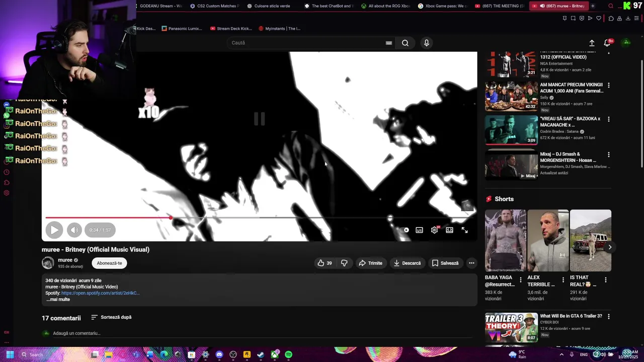The image size is (644, 362).
Task: Save the video with Salvează
Action: (445, 263)
